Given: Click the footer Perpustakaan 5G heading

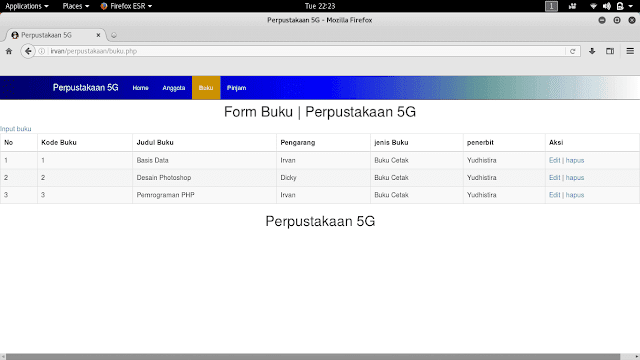Looking at the screenshot, I should tap(320, 221).
